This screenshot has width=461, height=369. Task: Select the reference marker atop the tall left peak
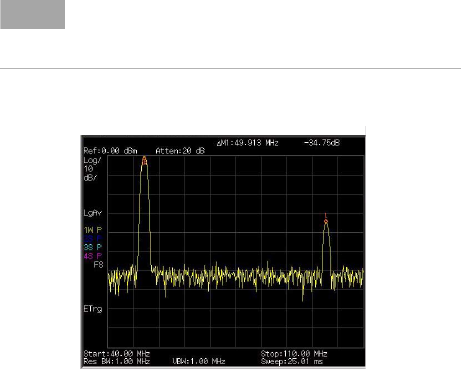point(144,161)
